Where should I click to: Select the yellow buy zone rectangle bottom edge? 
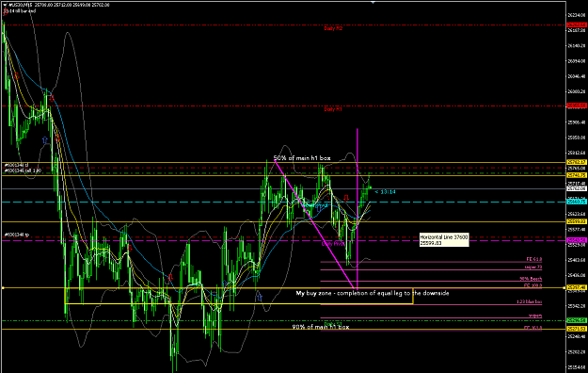239,304
